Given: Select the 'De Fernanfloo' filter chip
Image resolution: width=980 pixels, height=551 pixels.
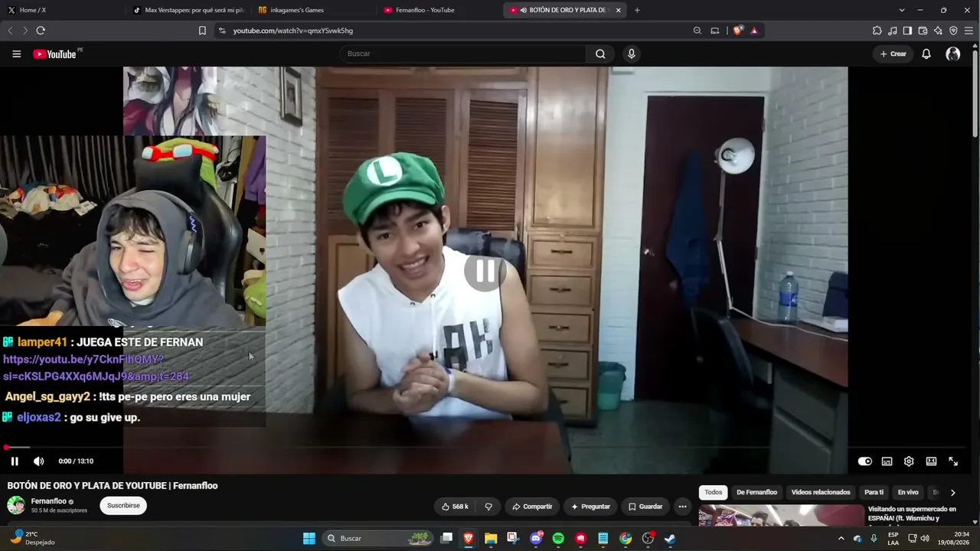Looking at the screenshot, I should pyautogui.click(x=756, y=493).
